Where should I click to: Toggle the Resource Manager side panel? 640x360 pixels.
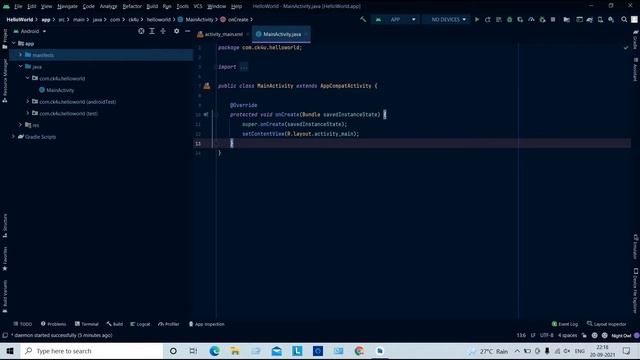tap(5, 80)
